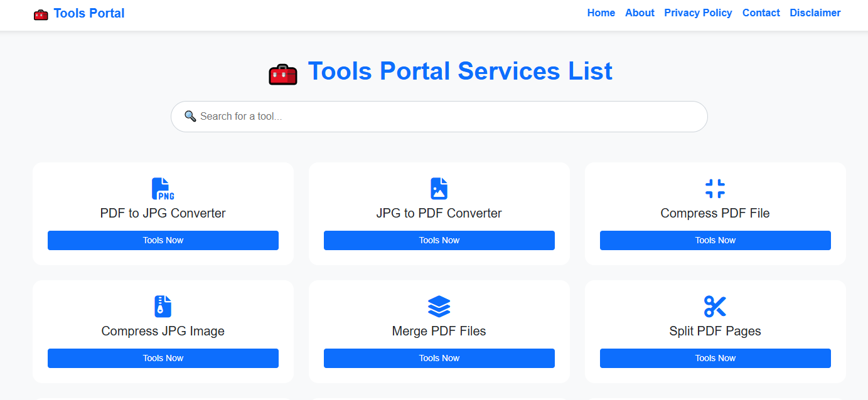Image resolution: width=868 pixels, height=400 pixels.
Task: Click the toolbox icon in the navbar
Action: pos(41,14)
